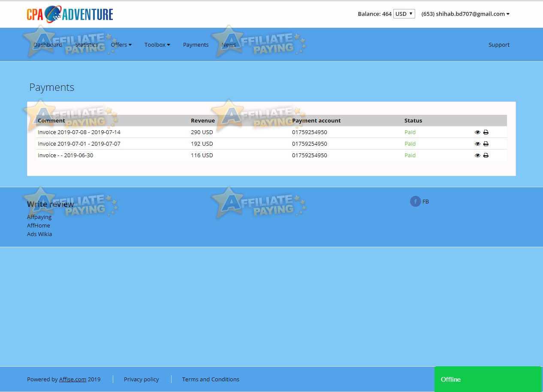Click the Payments page heading

[52, 87]
